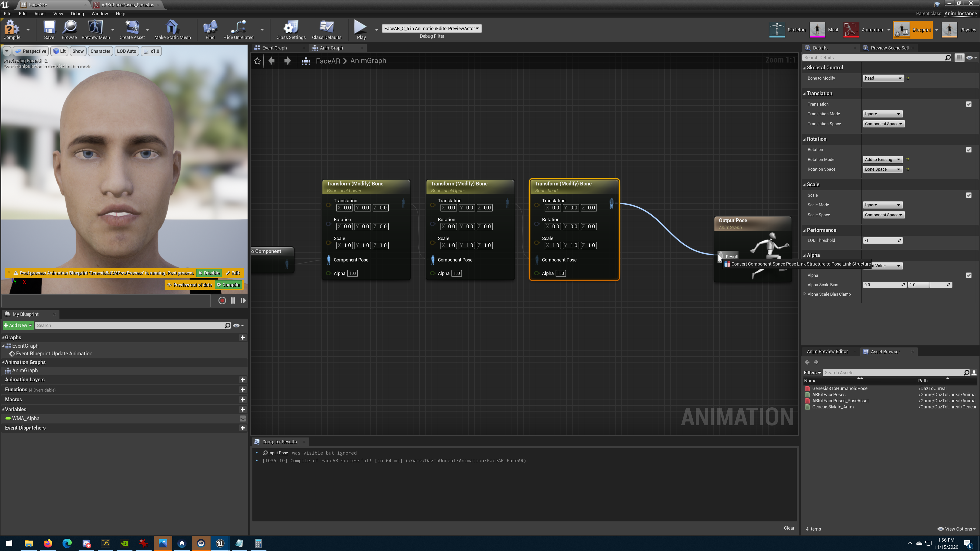Open File Explorer from taskbar
The image size is (980, 551).
(29, 543)
